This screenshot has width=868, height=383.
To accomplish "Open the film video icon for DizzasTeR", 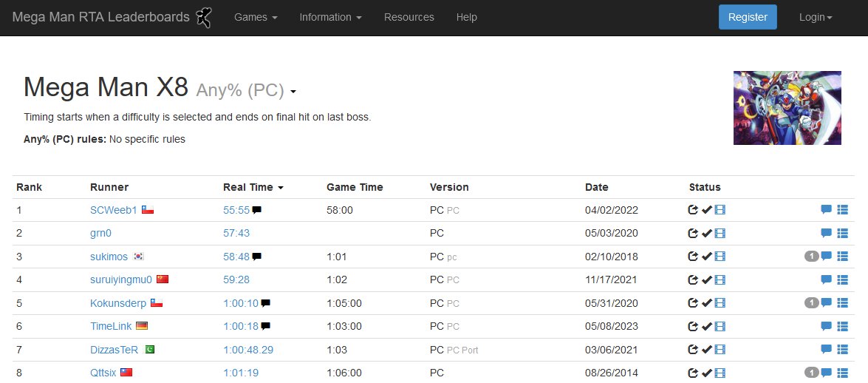I will pyautogui.click(x=720, y=350).
